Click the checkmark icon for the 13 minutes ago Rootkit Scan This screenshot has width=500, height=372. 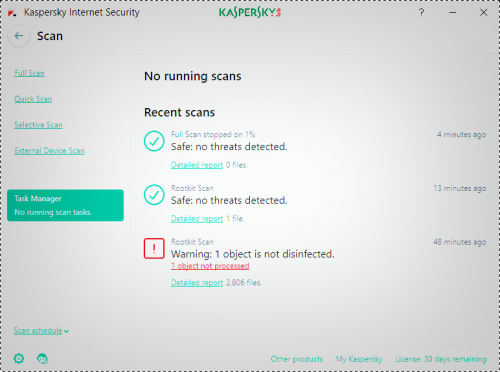(x=154, y=195)
